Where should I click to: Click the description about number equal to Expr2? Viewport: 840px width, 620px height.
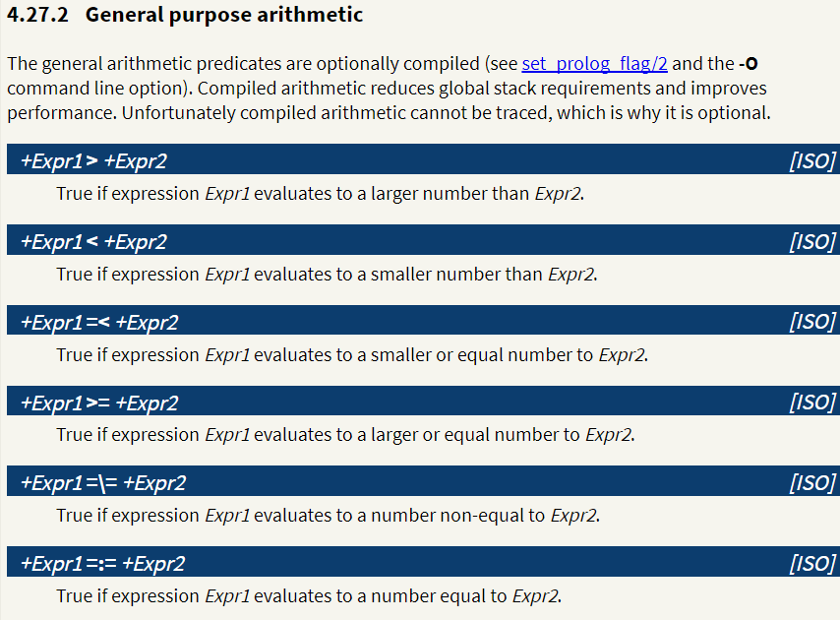309,595
